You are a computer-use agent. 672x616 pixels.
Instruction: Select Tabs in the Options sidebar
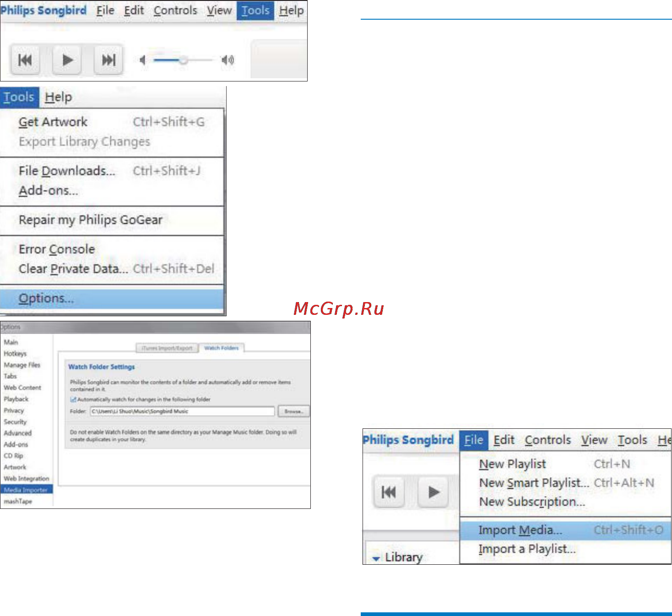(10, 376)
